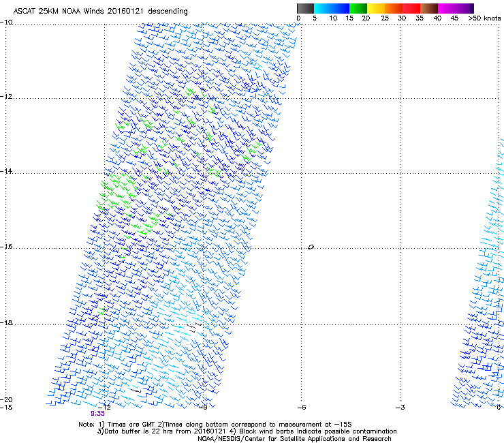Click the purple '9:35' time label
The height and width of the screenshot is (443, 504).
tap(97, 414)
